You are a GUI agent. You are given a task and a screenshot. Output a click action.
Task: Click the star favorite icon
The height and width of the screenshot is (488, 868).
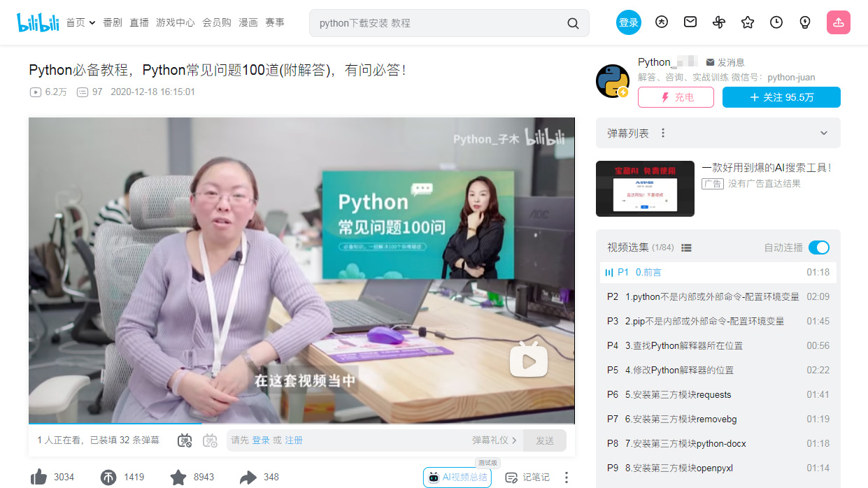tap(178, 477)
